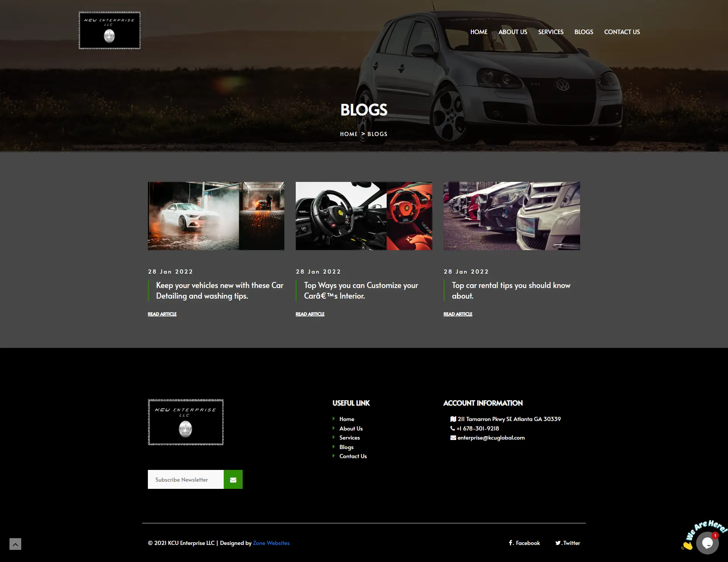Click the KCU Enterprise footer logo

(x=185, y=422)
